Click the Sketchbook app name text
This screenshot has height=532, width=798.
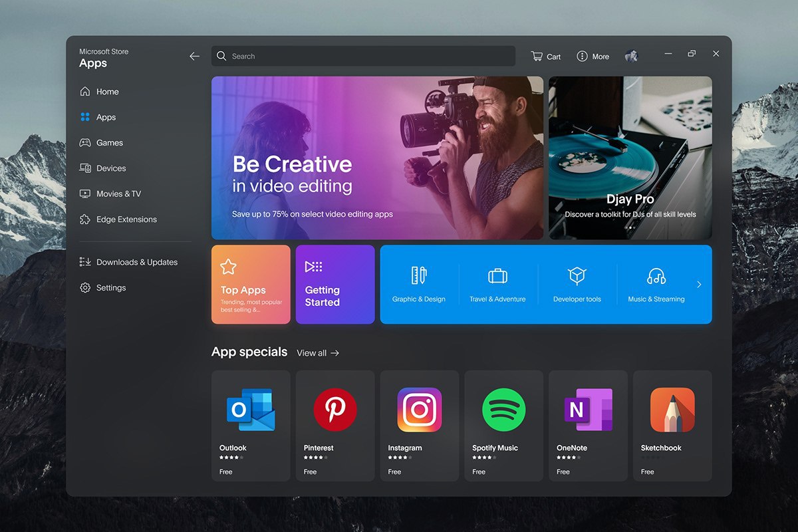(x=661, y=448)
